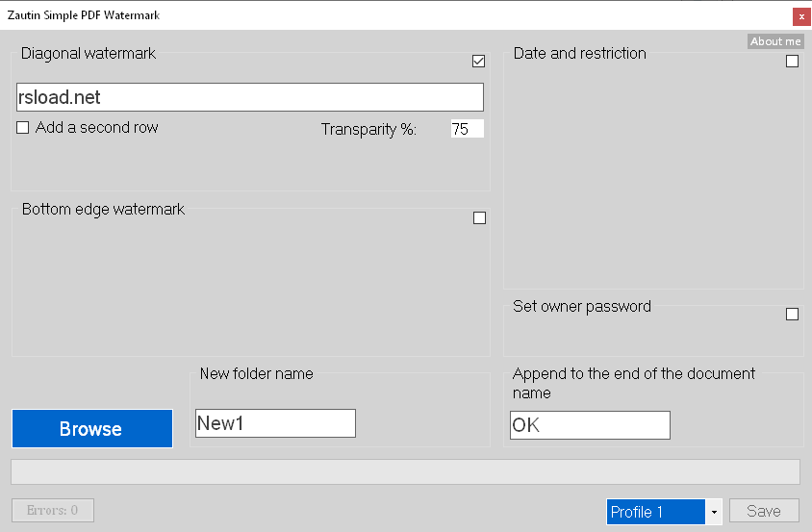This screenshot has width=812, height=532.
Task: Enable Add a second row option
Action: pyautogui.click(x=23, y=128)
